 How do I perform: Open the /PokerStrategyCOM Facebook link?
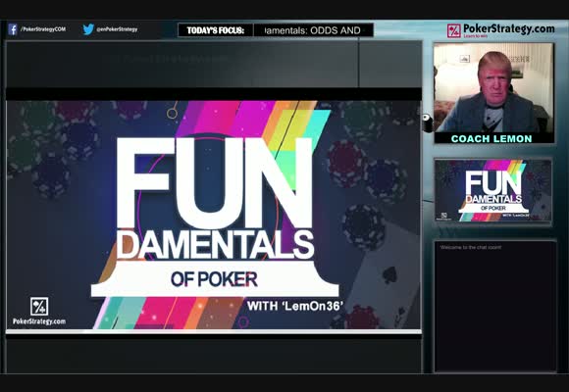(x=43, y=29)
